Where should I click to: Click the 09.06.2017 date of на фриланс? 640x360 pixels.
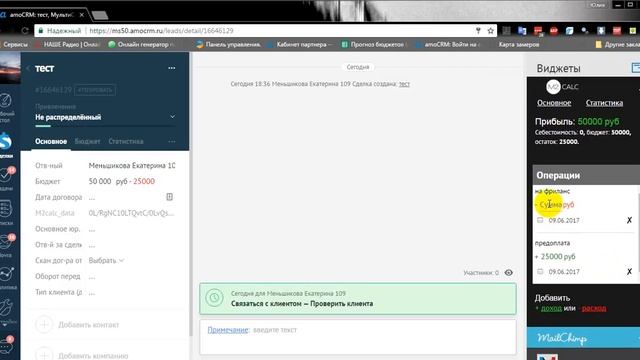(564, 220)
